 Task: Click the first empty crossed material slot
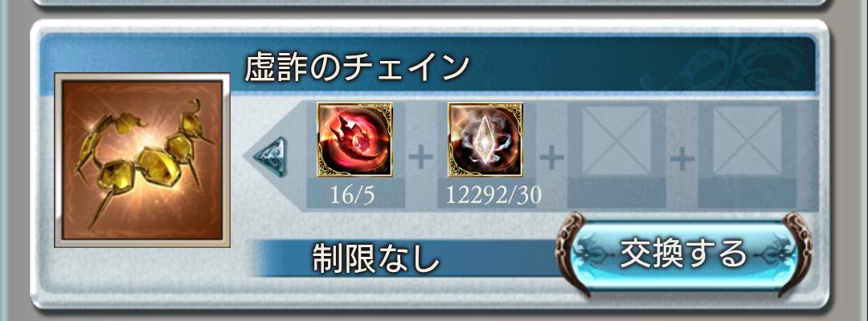[x=616, y=140]
